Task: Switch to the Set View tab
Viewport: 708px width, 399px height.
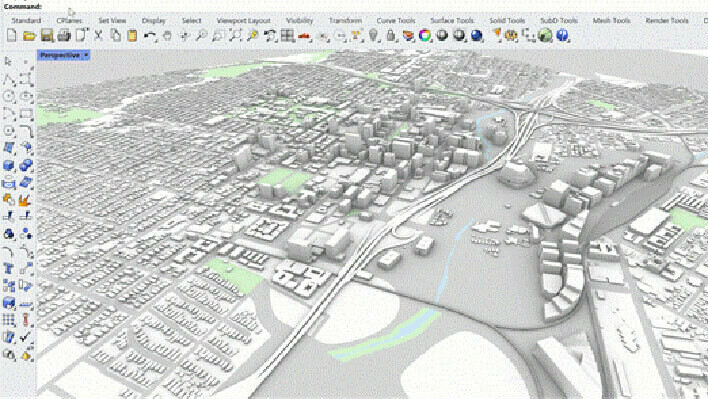Action: tap(112, 21)
